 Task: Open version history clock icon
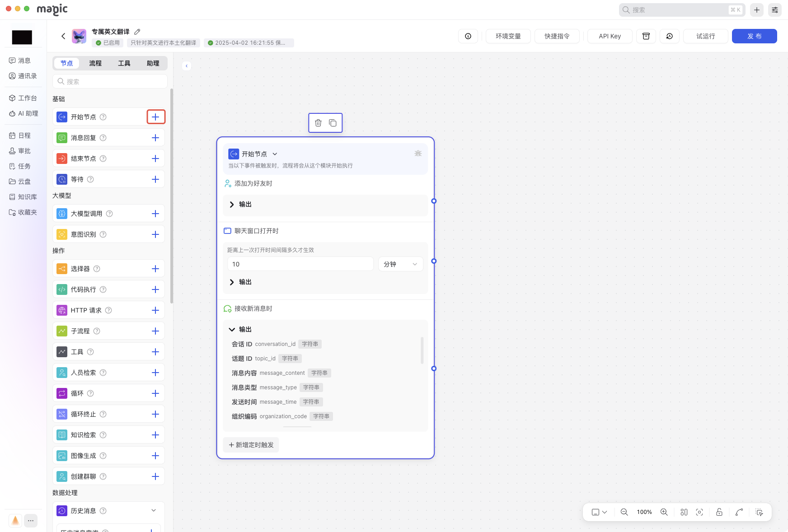[670, 36]
